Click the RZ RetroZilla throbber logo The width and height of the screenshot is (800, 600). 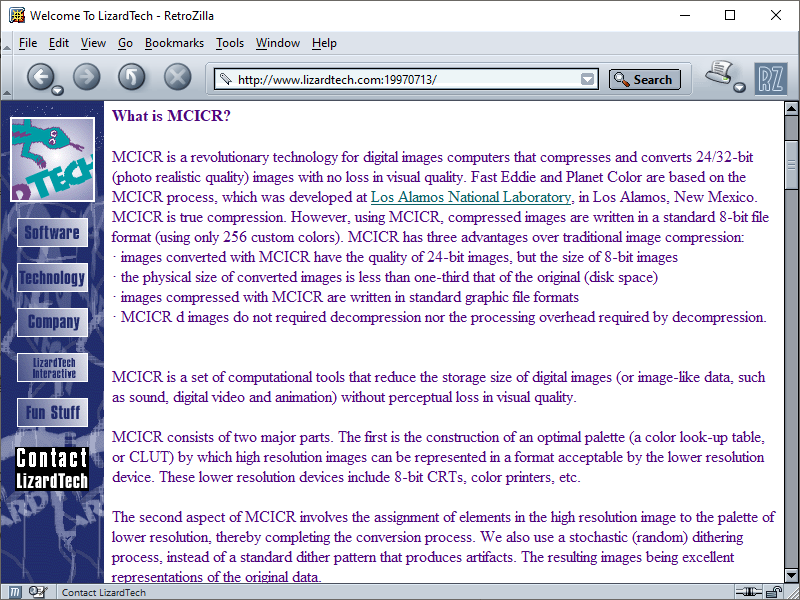pos(771,76)
